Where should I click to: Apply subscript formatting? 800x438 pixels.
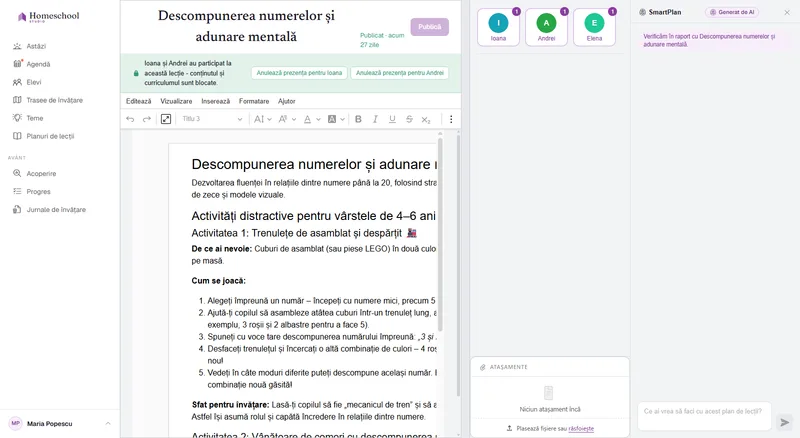tap(426, 119)
